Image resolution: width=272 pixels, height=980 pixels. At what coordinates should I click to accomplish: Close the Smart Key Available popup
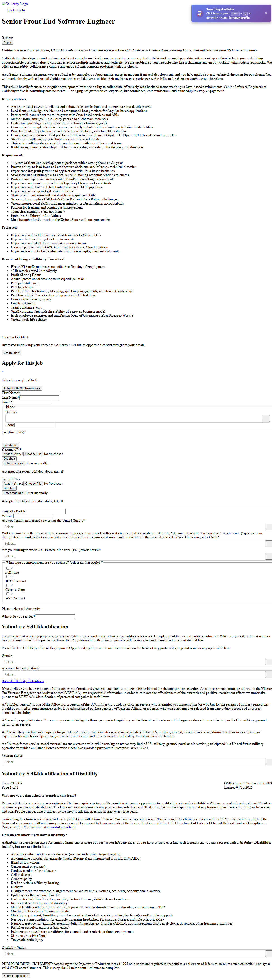266,13
